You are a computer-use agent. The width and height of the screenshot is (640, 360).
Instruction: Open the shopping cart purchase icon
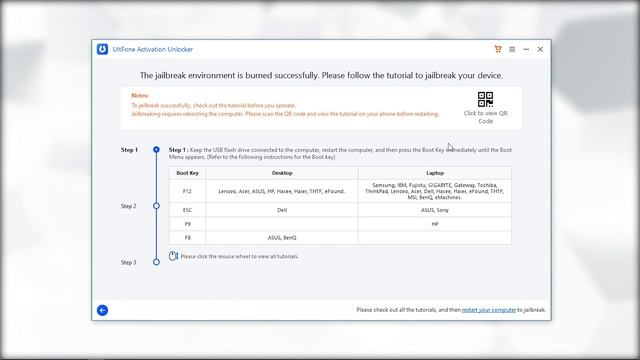tap(498, 49)
